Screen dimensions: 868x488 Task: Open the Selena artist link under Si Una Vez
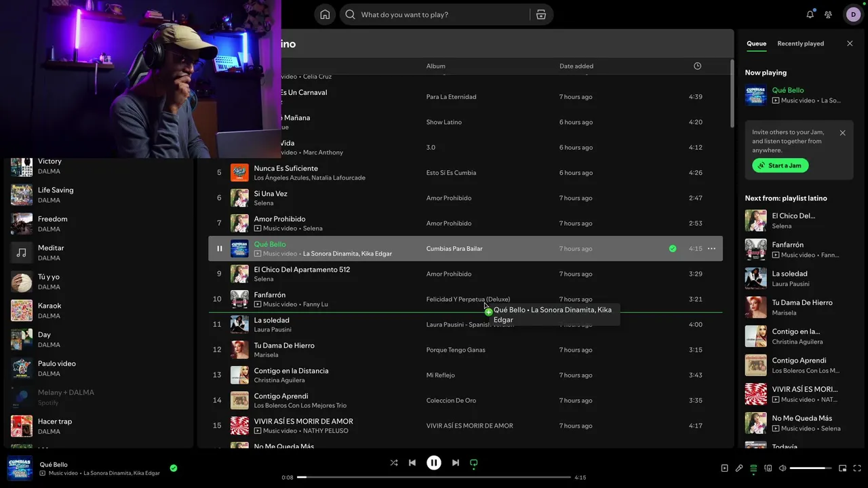tap(264, 203)
